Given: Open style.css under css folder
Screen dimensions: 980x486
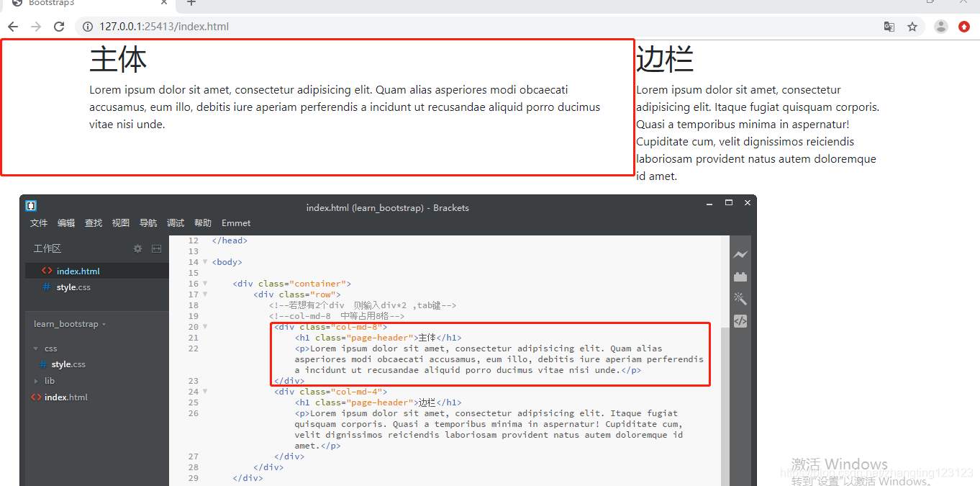Looking at the screenshot, I should point(68,364).
